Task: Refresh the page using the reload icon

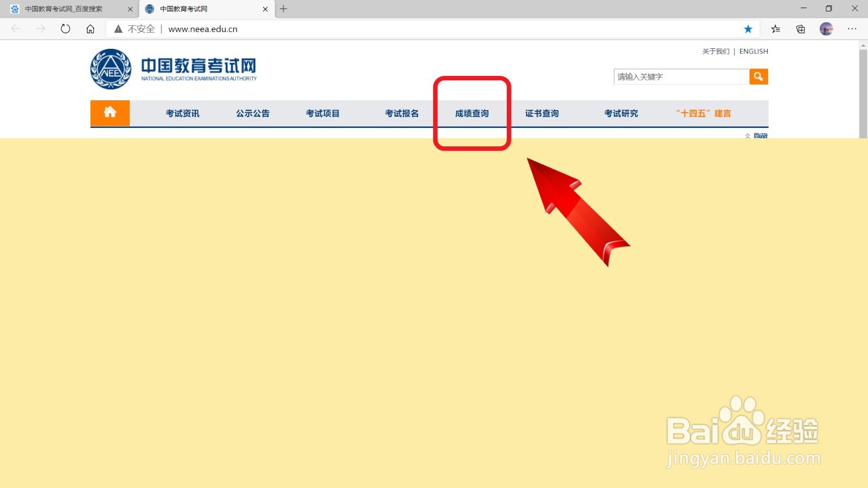Action: tap(65, 29)
